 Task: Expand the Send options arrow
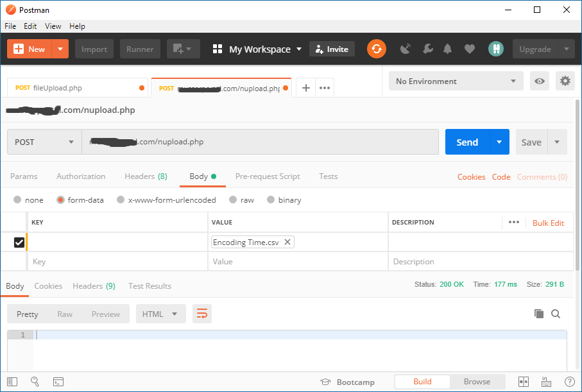click(x=499, y=142)
